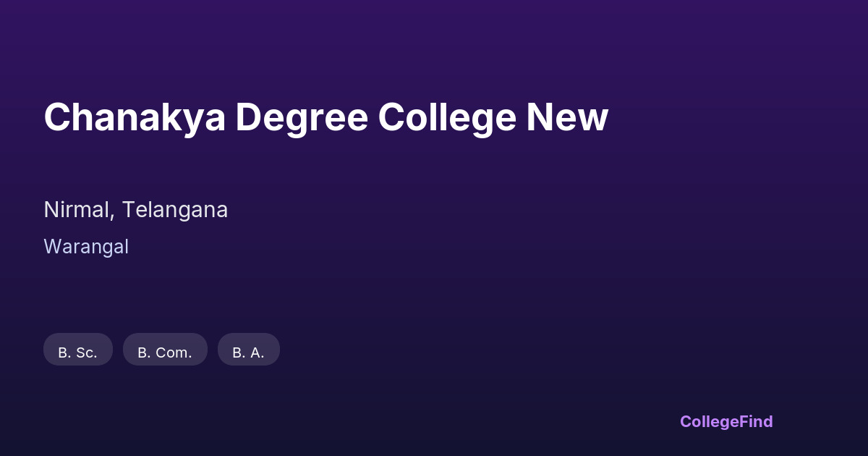
Task: Click the Warangal label under the location
Action: point(86,247)
